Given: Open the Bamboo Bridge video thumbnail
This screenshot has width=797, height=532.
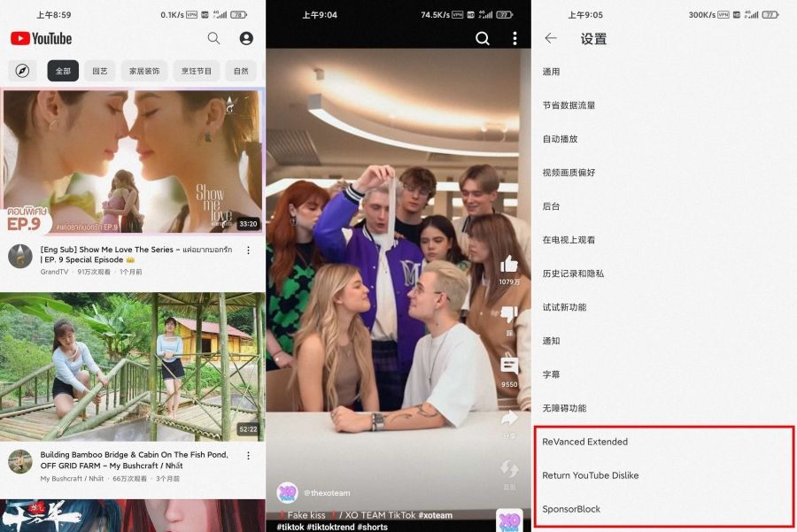Looking at the screenshot, I should click(x=132, y=366).
